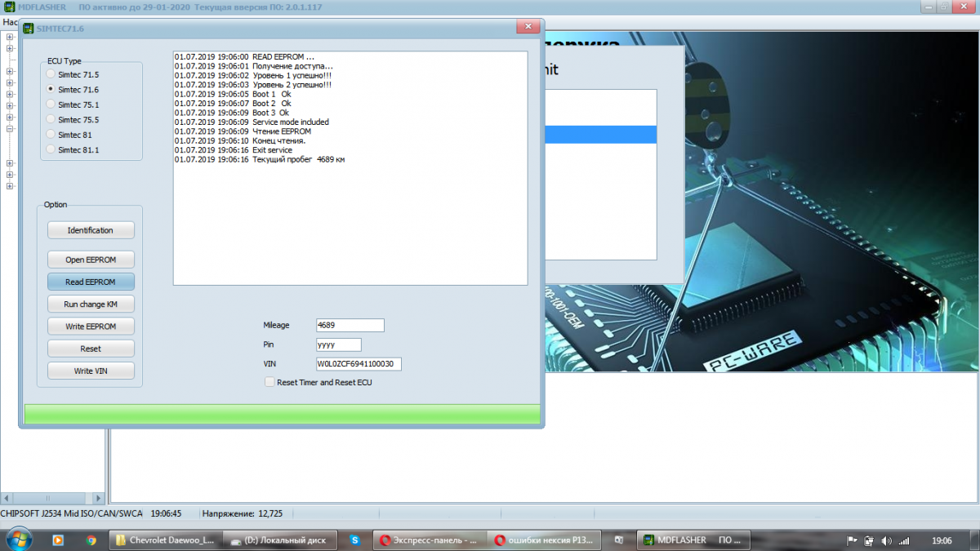Launch Chrome from the taskbar
Screen dimensions: 980x551
(91, 540)
